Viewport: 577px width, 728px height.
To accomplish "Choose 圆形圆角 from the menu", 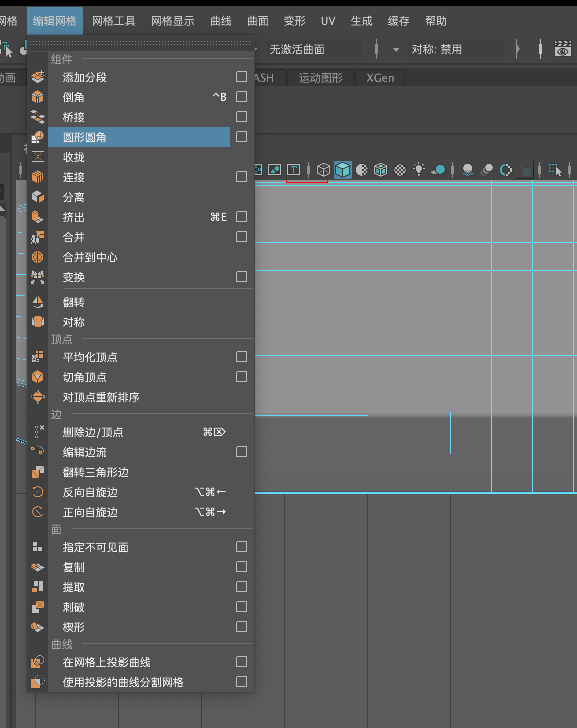I will click(x=139, y=137).
